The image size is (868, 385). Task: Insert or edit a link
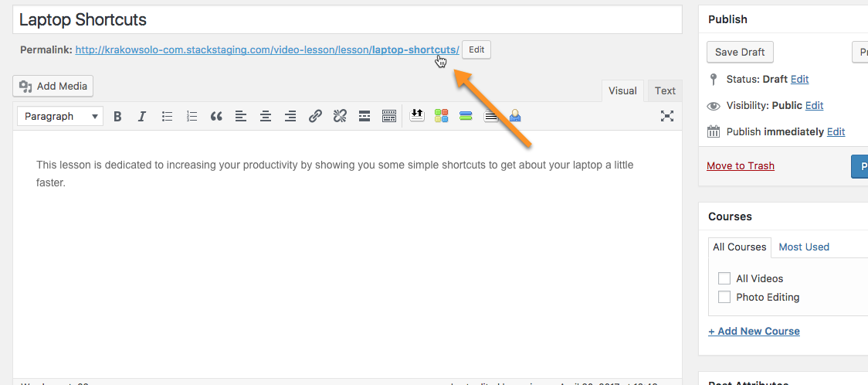coord(315,116)
